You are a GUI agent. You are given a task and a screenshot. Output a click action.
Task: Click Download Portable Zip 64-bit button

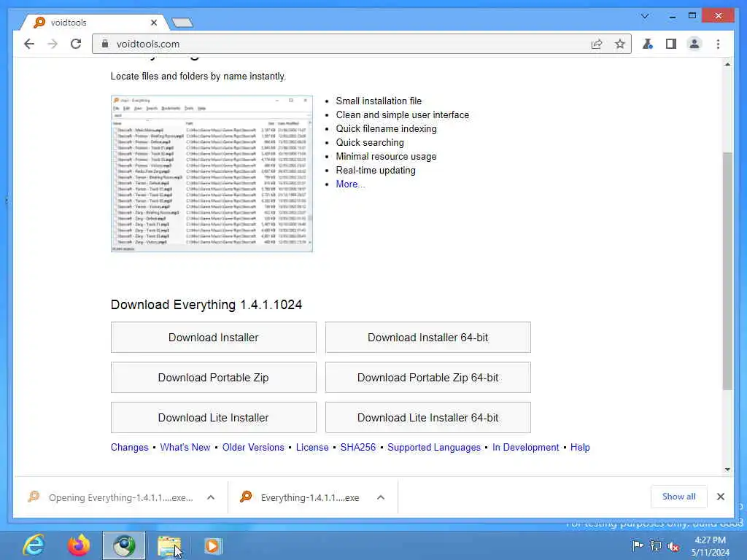coord(427,377)
